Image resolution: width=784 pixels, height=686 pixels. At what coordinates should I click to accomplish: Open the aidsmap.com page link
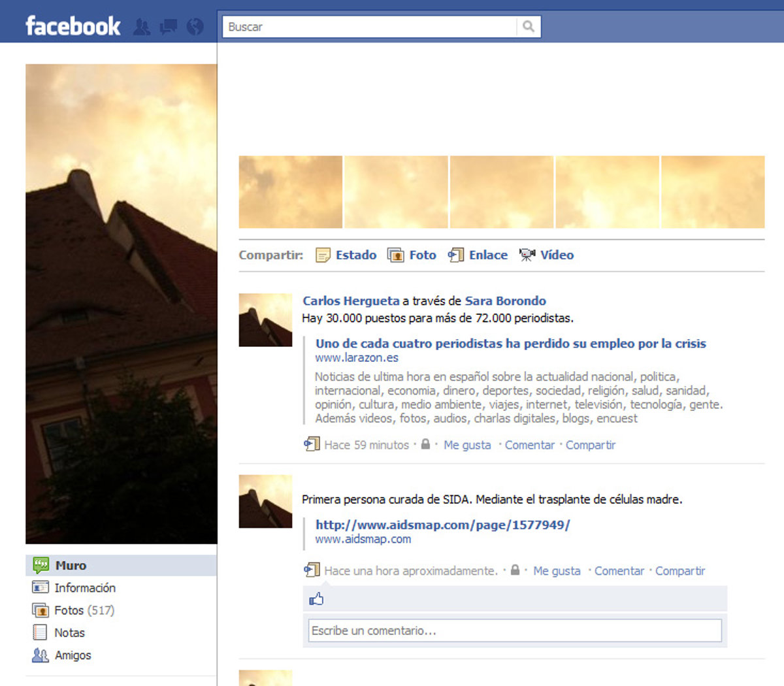pos(442,525)
